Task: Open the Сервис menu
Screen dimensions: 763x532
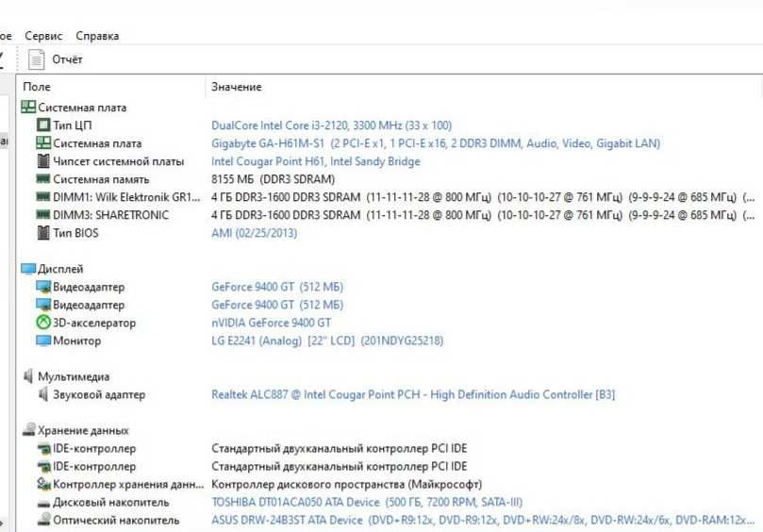Action: click(x=43, y=36)
